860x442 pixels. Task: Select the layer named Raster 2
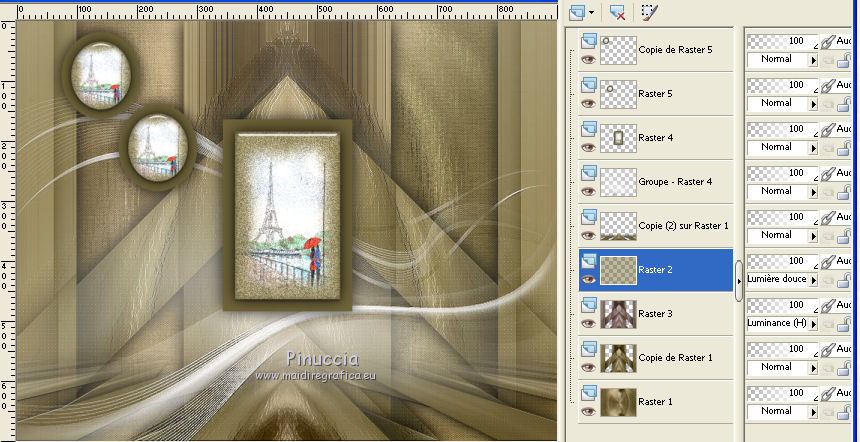[655, 270]
